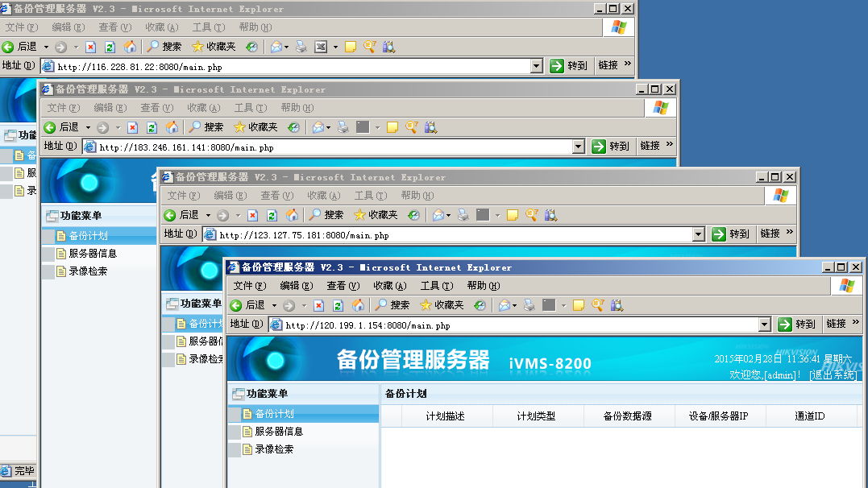This screenshot has height=488, width=868.
Task: Click Refresh icon in 120.199.1.154 window
Action: [x=338, y=305]
